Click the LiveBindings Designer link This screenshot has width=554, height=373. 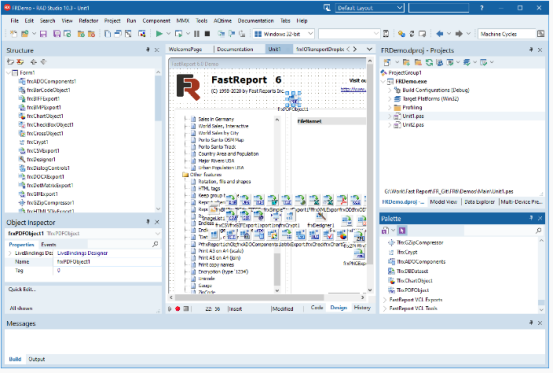[x=82, y=253]
